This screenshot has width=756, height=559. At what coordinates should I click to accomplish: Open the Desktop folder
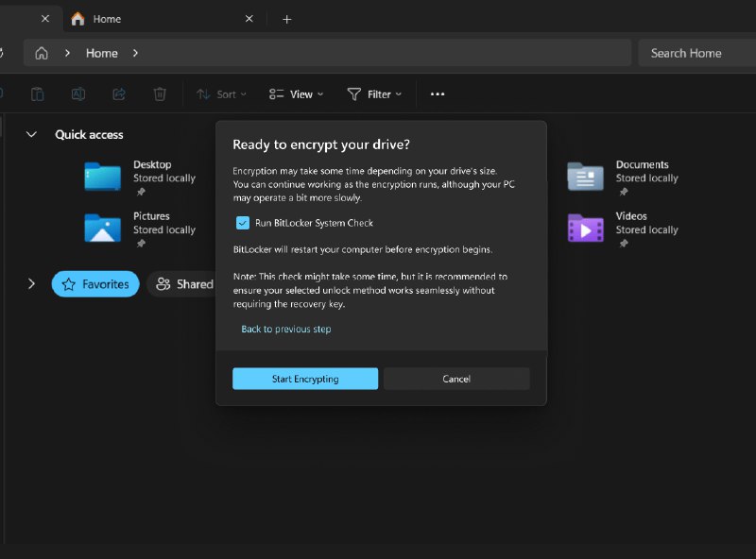click(x=140, y=177)
